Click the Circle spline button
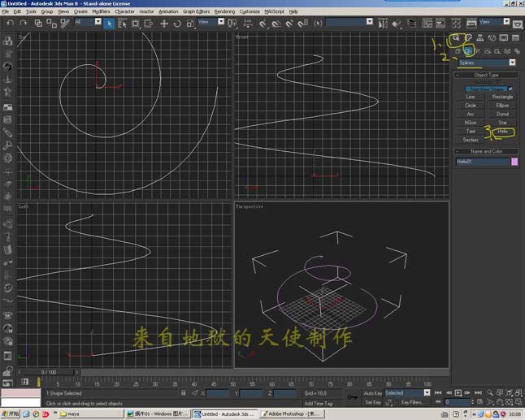 pyautogui.click(x=470, y=106)
